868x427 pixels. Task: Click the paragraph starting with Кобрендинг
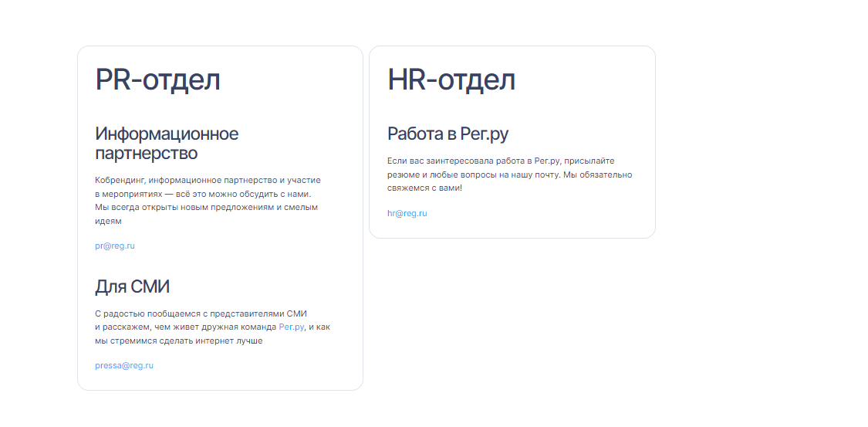click(x=208, y=201)
